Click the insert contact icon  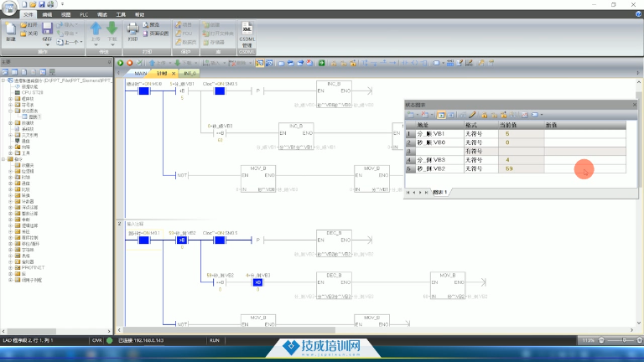(x=405, y=63)
